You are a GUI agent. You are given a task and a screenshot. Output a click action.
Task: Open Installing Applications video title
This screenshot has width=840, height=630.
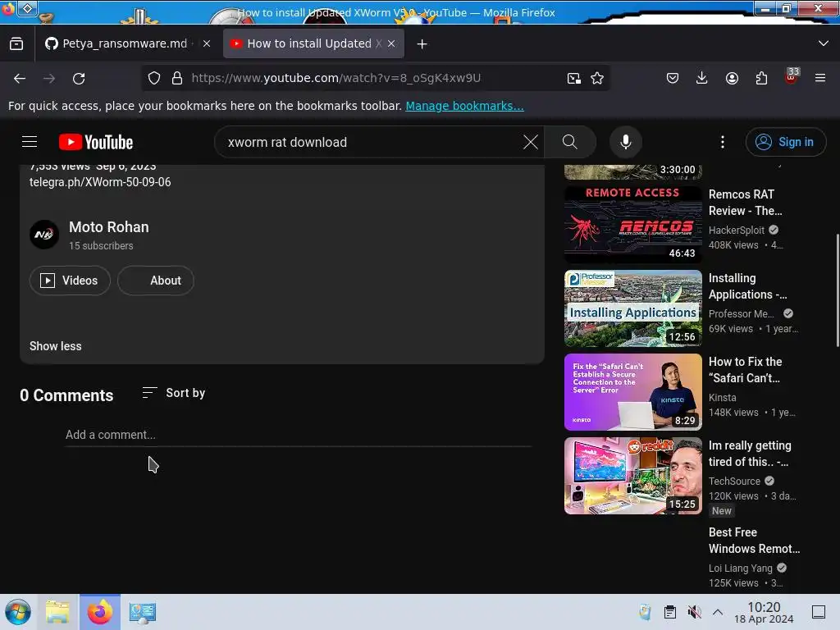click(x=747, y=286)
